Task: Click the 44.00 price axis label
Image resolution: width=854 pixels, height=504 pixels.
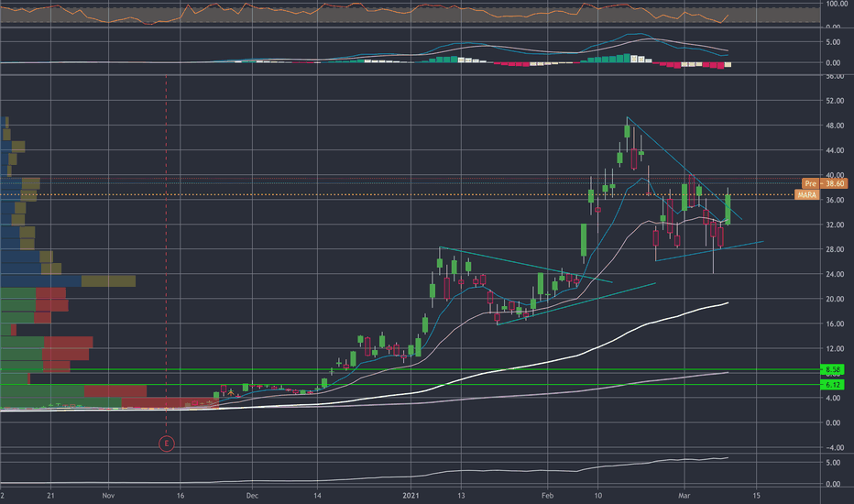Action: click(x=835, y=150)
